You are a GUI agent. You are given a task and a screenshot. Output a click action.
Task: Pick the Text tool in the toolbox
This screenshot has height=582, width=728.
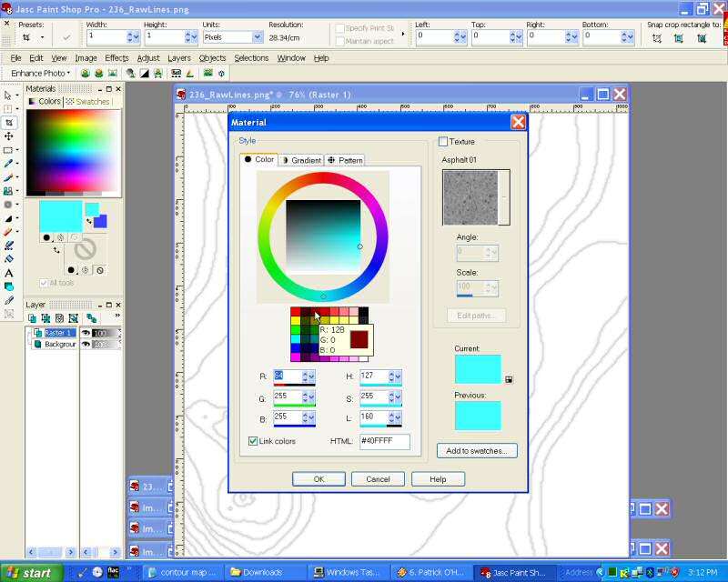point(9,273)
